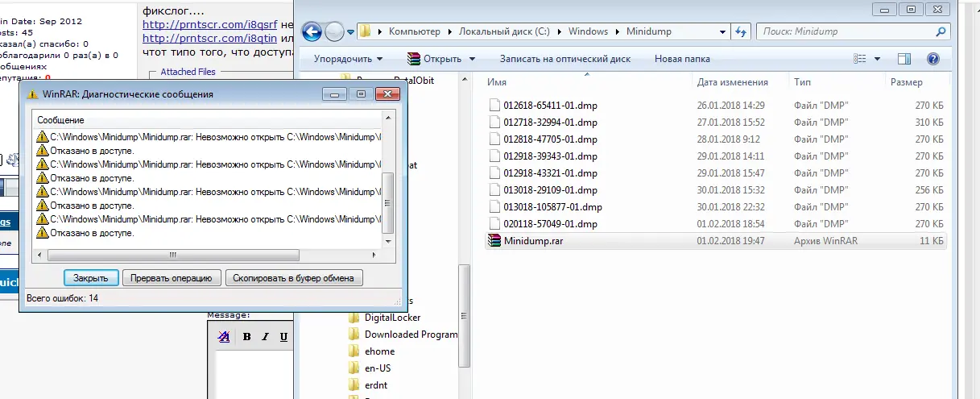
Task: Select file 013018-105877-01.dmp icon
Action: coord(495,206)
